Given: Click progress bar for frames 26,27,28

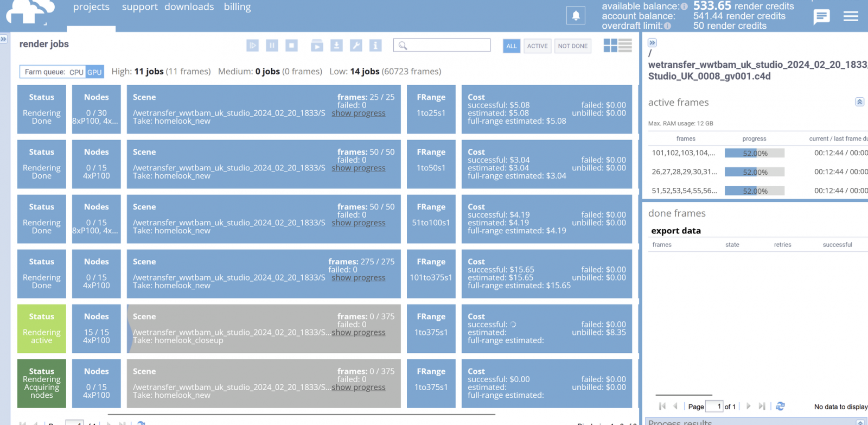Looking at the screenshot, I should click(x=754, y=172).
